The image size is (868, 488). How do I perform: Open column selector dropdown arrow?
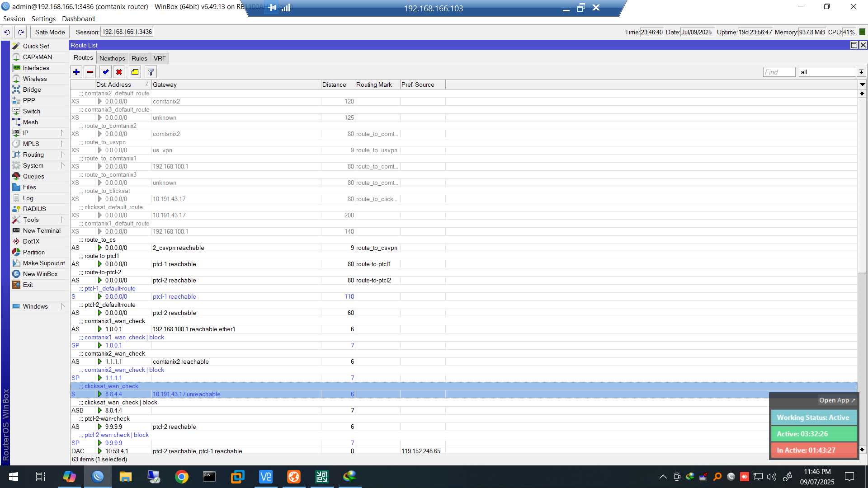click(x=862, y=84)
